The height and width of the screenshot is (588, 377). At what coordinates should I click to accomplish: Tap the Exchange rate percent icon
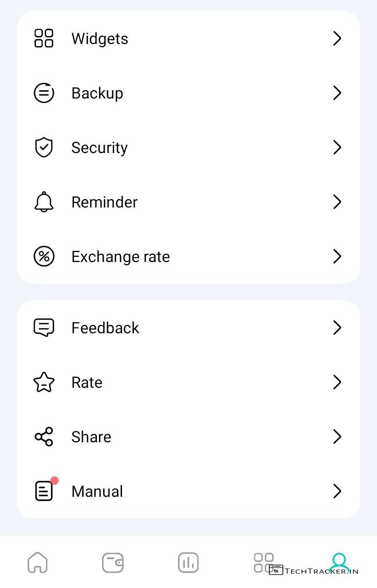coord(44,256)
